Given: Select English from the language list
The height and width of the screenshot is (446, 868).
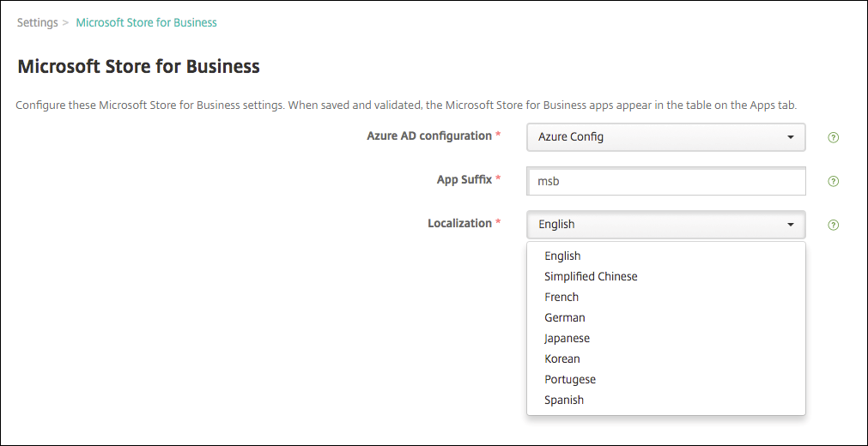Looking at the screenshot, I should pos(562,256).
